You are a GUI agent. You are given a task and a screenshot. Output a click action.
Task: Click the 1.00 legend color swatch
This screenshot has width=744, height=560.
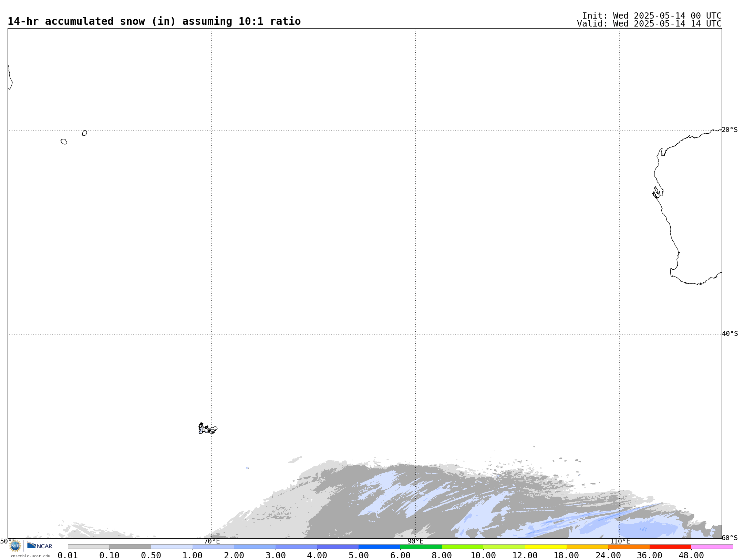213,547
